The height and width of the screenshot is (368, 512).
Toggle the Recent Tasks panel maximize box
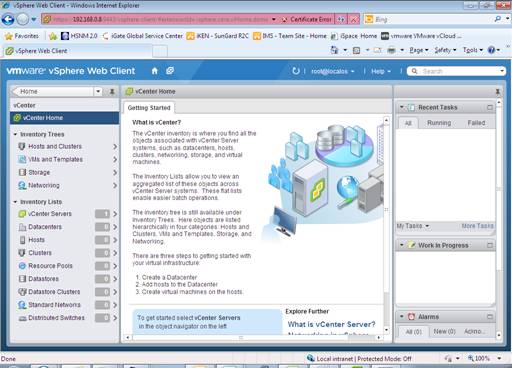tap(490, 107)
